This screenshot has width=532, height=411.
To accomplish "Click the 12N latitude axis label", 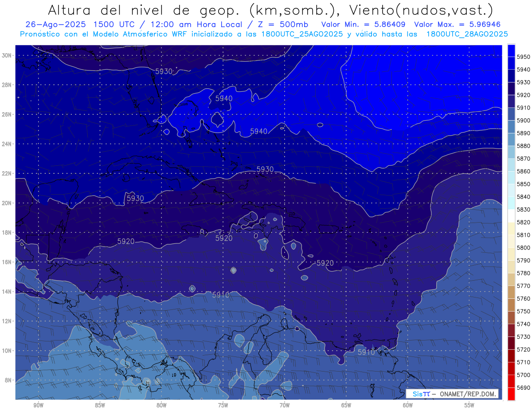I will [7, 321].
